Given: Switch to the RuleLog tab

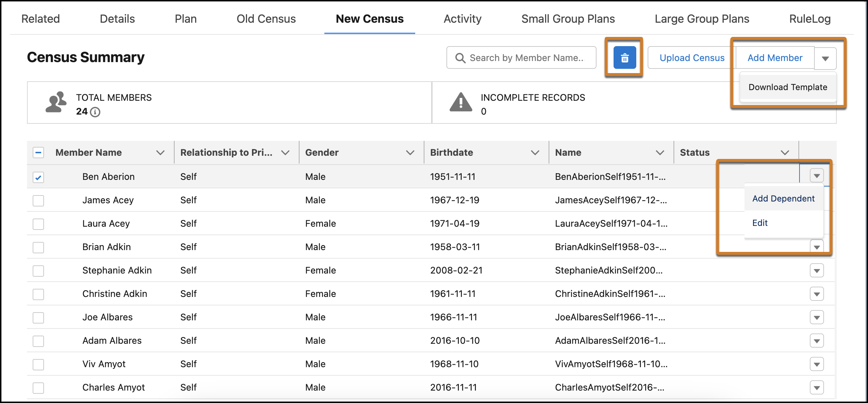Looking at the screenshot, I should [810, 19].
